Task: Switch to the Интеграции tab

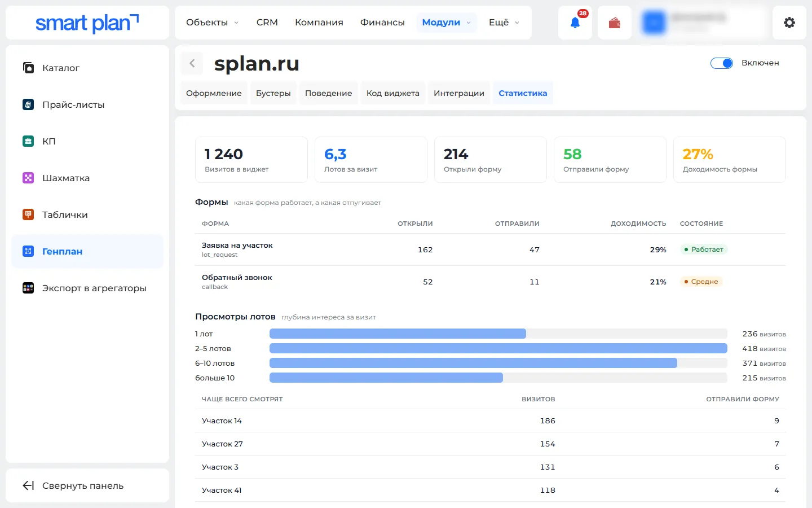Action: pyautogui.click(x=459, y=93)
